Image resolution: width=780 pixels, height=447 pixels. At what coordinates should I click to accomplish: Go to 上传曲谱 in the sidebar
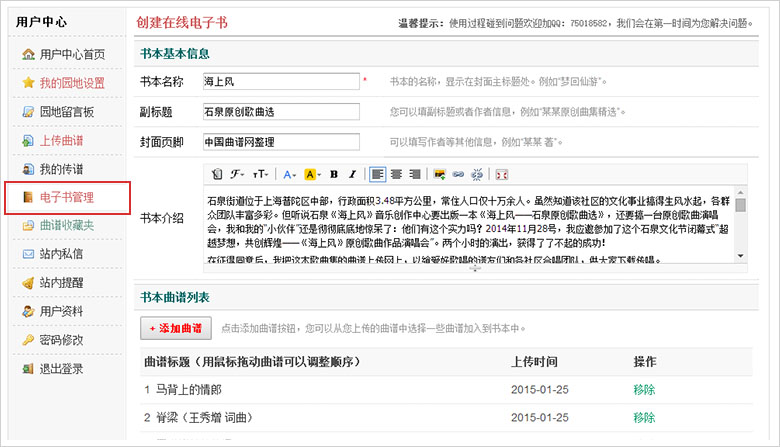[62, 140]
